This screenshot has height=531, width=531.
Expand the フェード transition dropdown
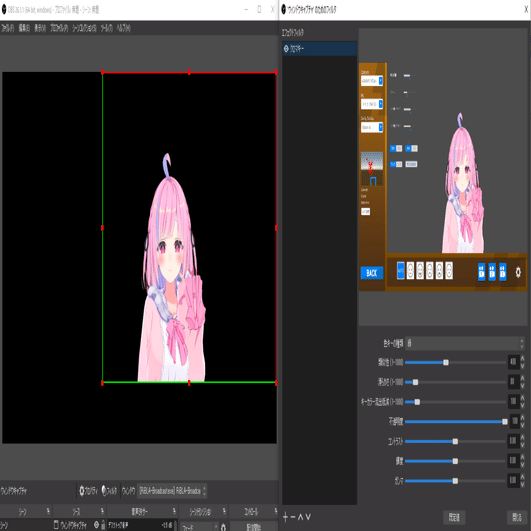(x=199, y=527)
